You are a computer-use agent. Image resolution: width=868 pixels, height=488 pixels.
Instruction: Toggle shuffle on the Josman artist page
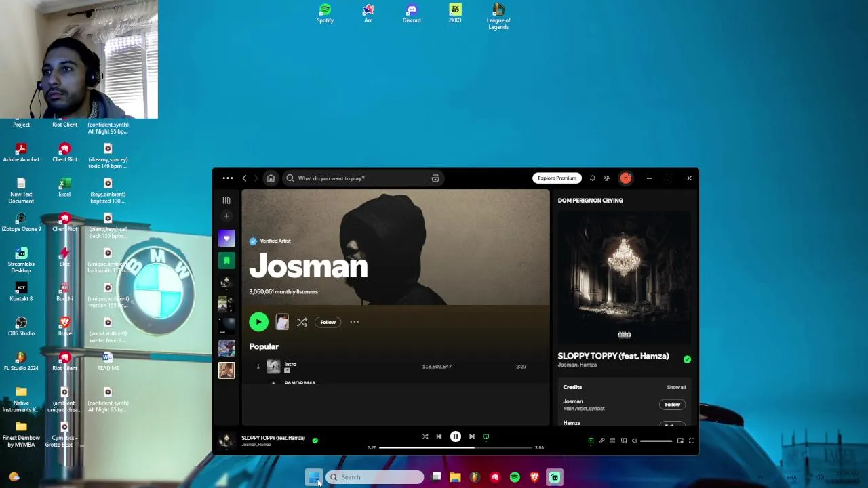(x=302, y=322)
